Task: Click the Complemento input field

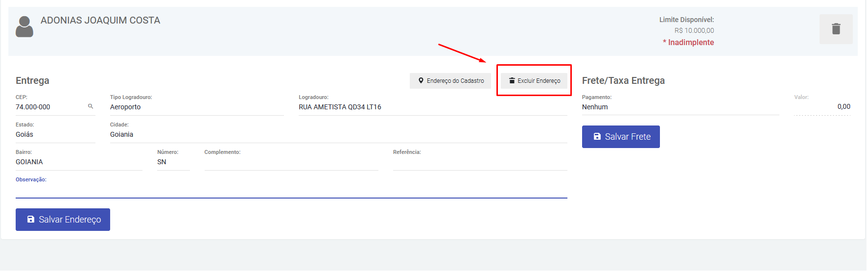Action: click(x=291, y=162)
